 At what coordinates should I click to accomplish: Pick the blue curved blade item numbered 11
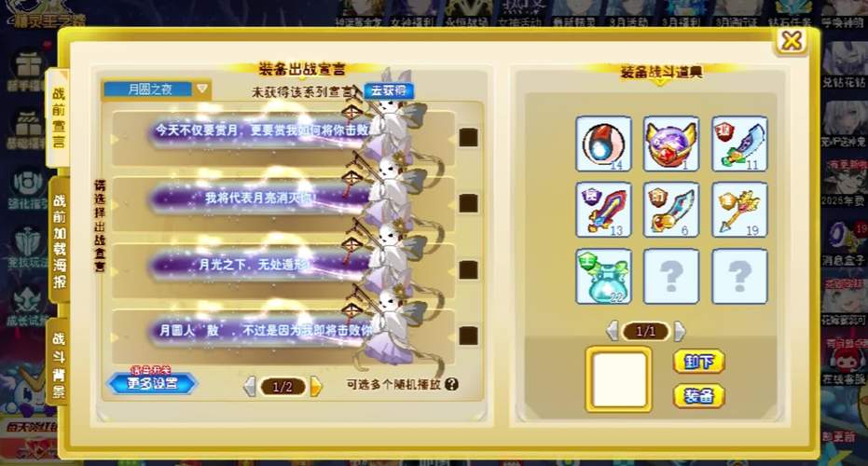tap(739, 144)
